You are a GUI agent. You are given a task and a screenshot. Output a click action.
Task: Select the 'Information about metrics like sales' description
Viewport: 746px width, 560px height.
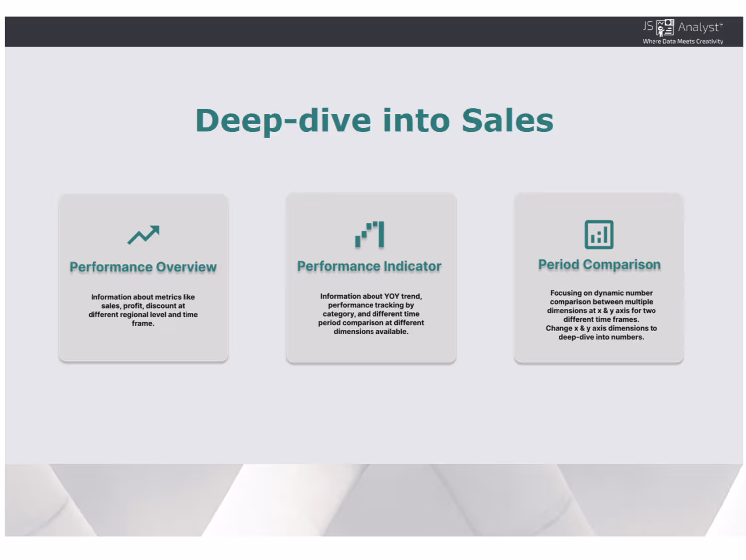143,310
